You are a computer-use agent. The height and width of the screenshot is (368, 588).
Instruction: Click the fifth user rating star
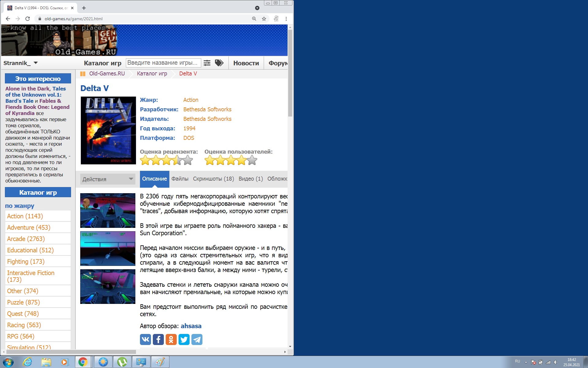[252, 160]
